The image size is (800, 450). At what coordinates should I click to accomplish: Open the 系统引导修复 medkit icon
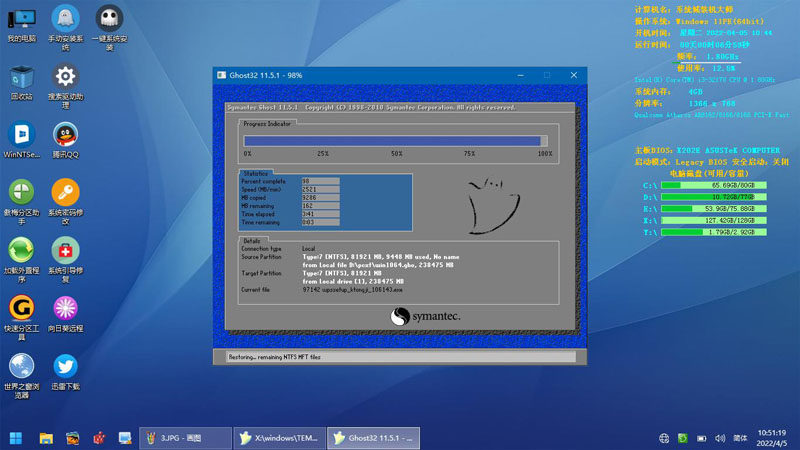(x=65, y=260)
